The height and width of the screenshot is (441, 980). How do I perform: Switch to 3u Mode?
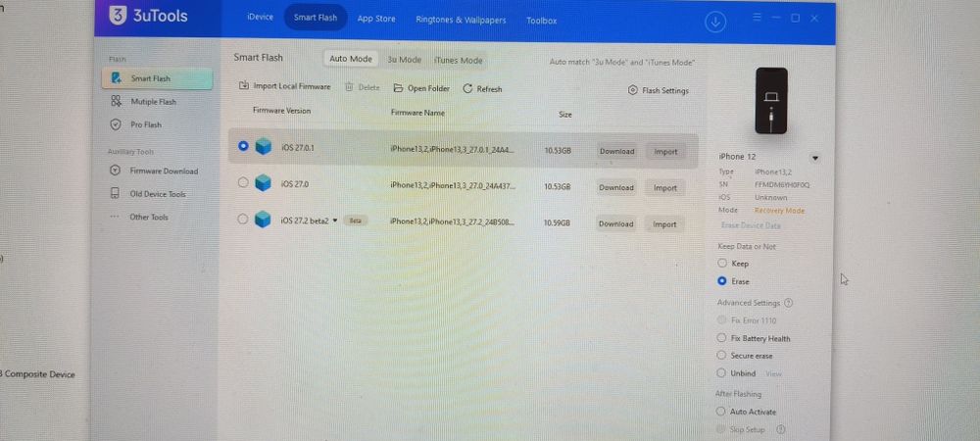(x=405, y=60)
